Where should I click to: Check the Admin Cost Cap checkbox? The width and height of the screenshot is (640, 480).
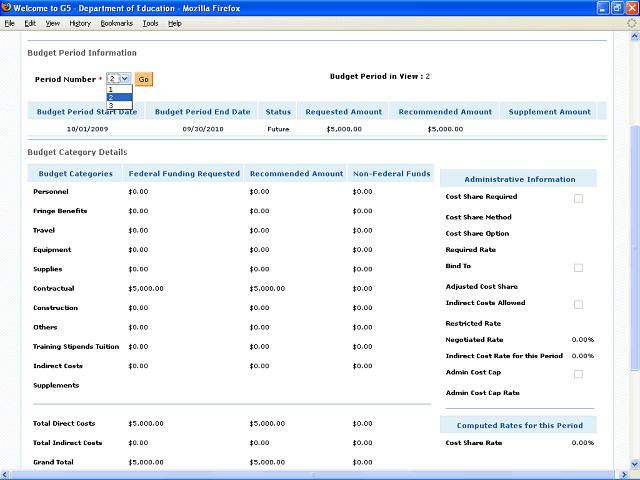tap(578, 374)
